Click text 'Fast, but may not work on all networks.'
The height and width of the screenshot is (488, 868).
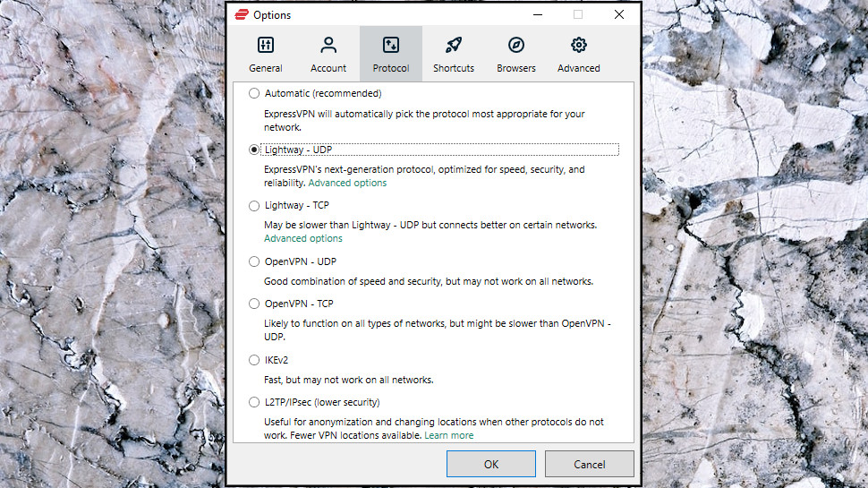point(349,380)
